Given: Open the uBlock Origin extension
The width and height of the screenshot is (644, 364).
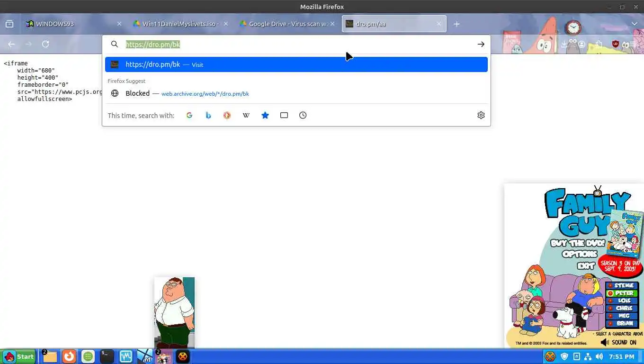Looking at the screenshot, I should [616, 44].
